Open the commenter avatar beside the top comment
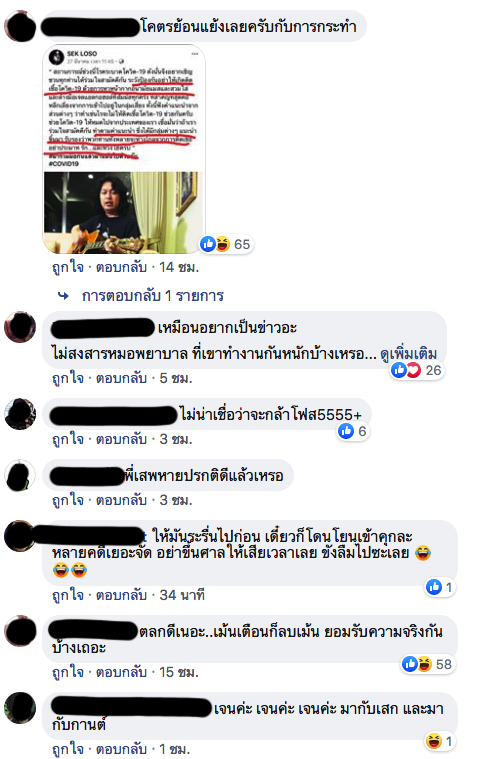486x759 pixels. point(20,26)
